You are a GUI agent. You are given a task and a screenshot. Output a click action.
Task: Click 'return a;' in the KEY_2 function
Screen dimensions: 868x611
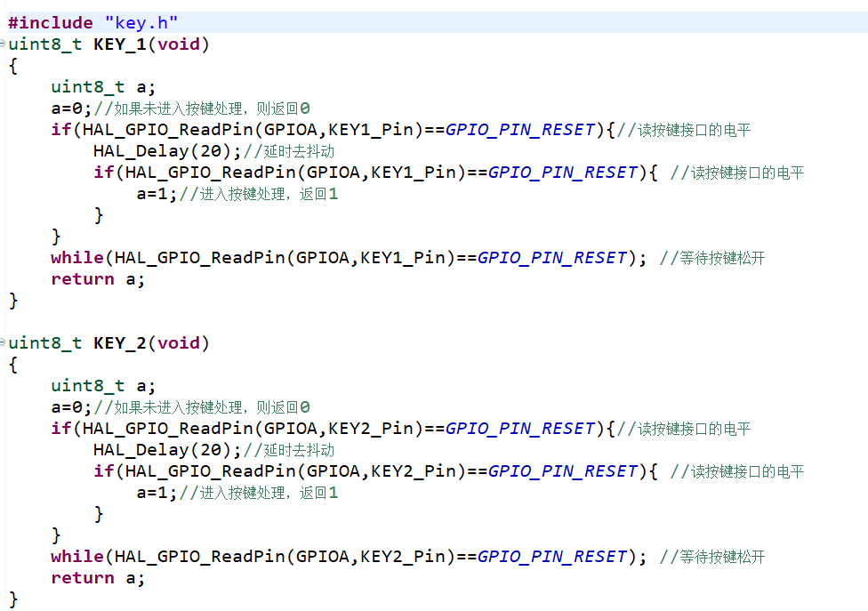tap(98, 578)
